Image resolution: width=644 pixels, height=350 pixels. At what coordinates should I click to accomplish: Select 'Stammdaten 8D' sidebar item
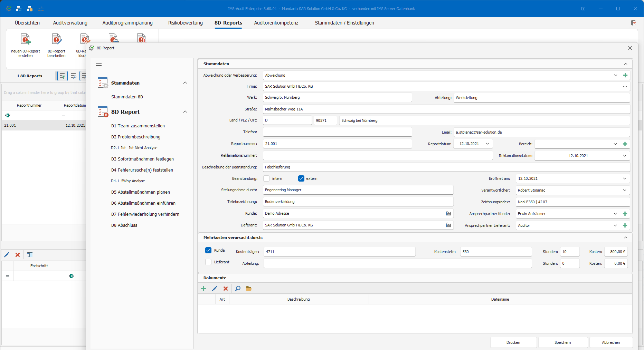point(127,97)
